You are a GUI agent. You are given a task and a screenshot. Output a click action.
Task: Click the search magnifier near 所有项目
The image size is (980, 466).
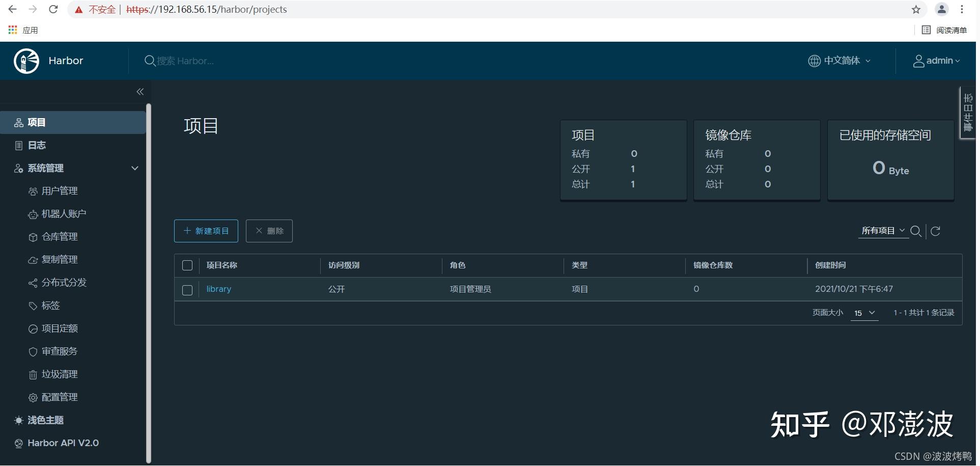(916, 231)
